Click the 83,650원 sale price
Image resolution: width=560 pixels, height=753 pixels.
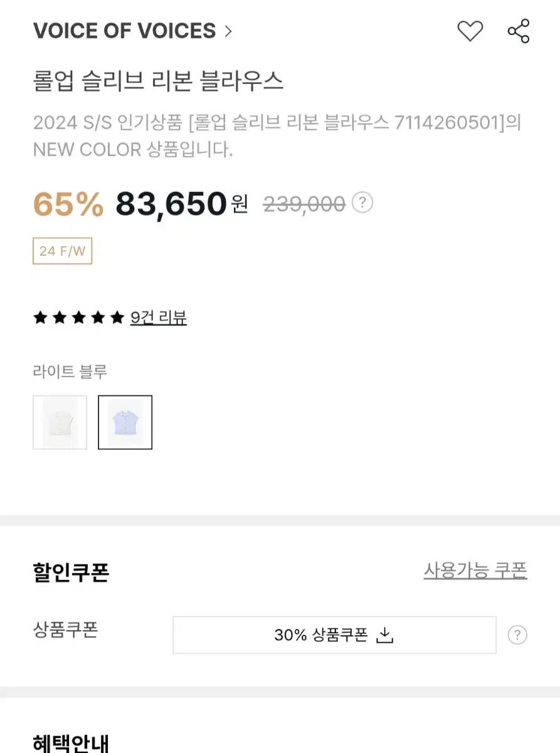point(182,203)
